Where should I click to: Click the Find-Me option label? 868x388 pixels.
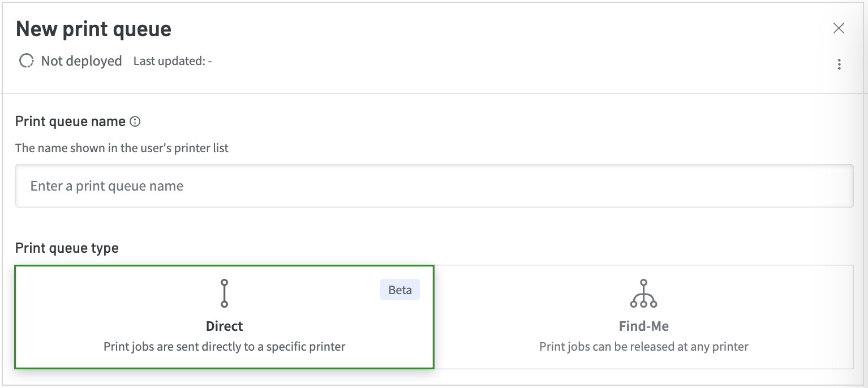643,326
